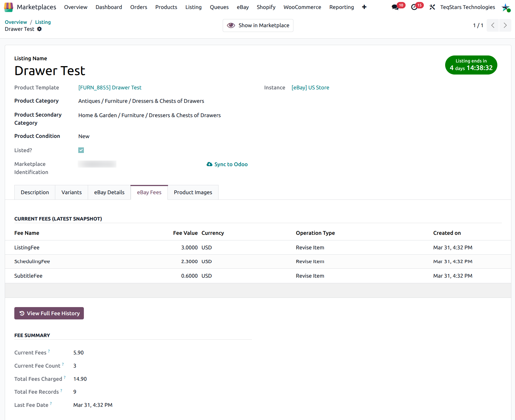Open the [eBay] US Store instance link

310,87
